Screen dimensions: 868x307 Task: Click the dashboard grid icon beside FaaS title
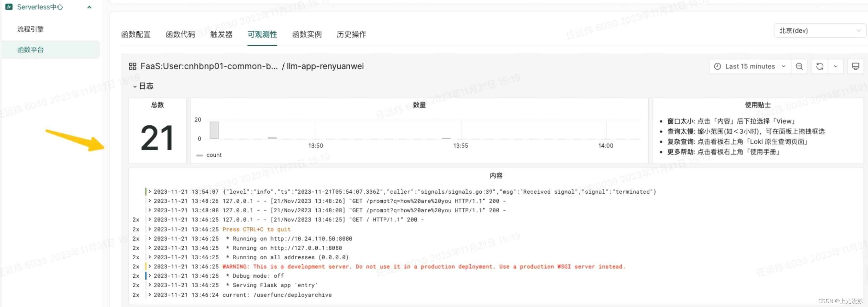132,66
